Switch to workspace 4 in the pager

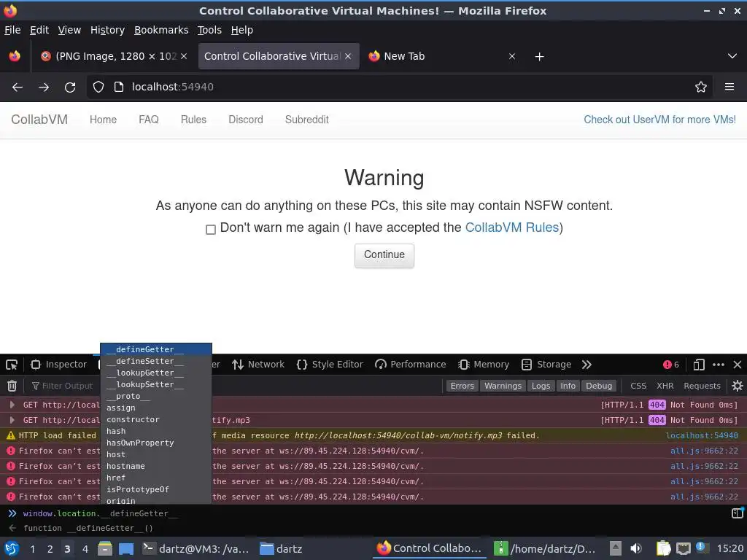coord(85,549)
